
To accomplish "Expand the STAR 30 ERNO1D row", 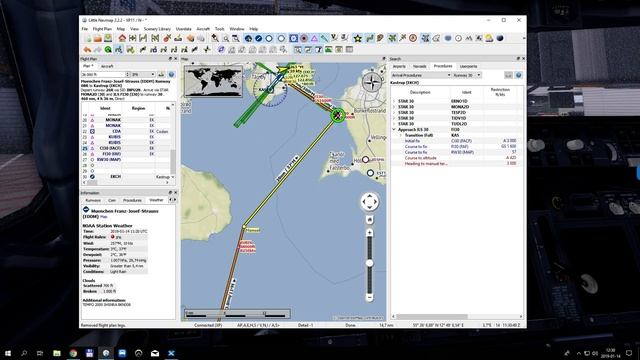I will (394, 101).
